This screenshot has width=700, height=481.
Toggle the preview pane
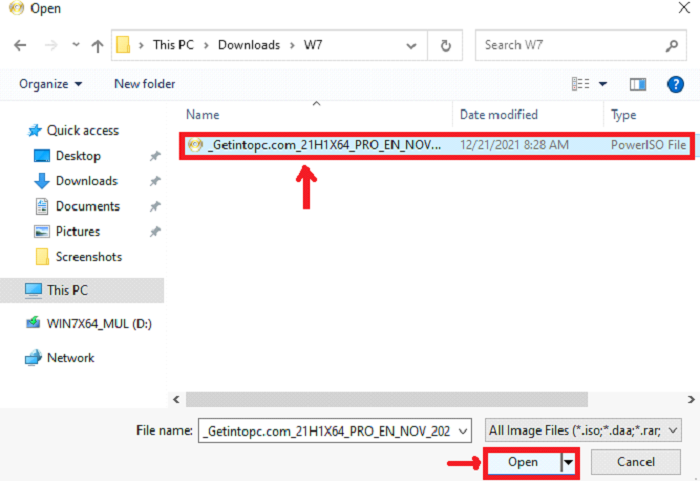(638, 84)
